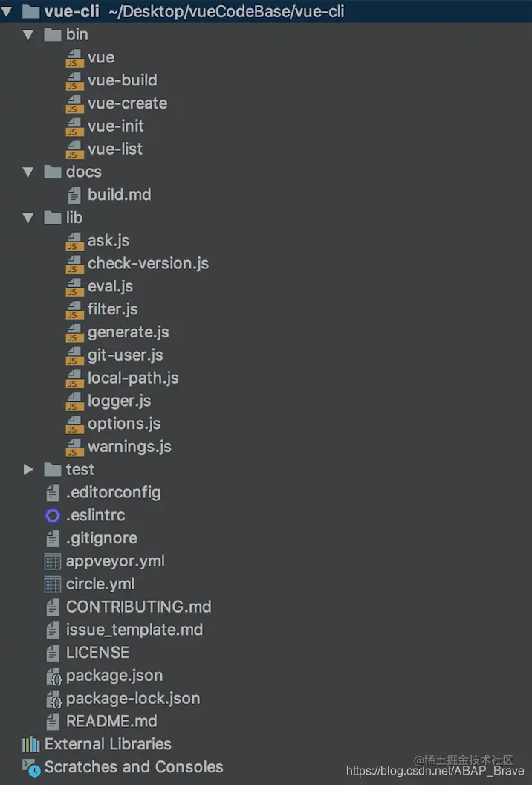
Task: Click the JSON icon beside package.json
Action: point(53,676)
